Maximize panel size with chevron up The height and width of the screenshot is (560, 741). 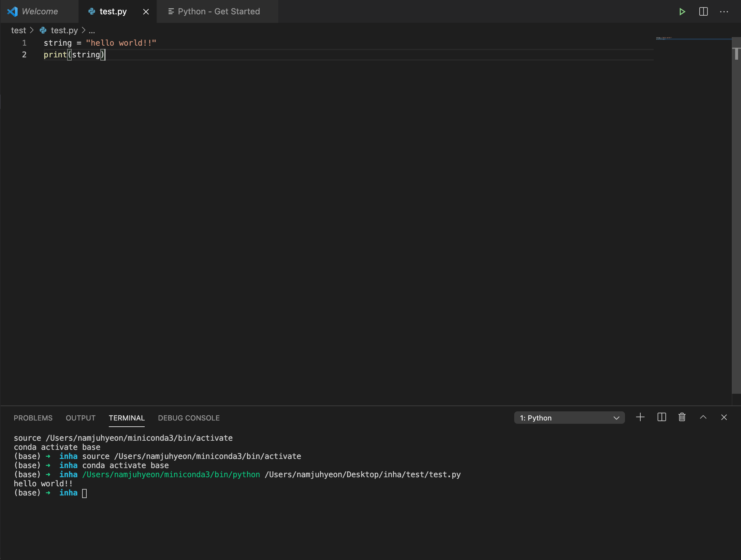(x=703, y=417)
